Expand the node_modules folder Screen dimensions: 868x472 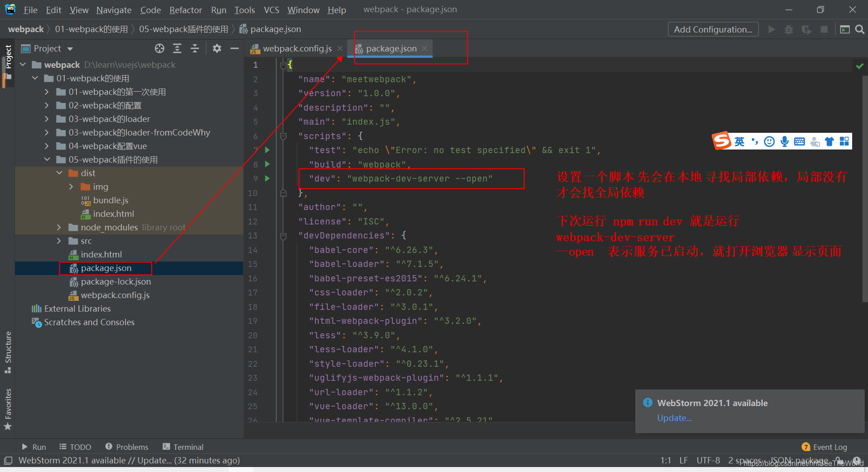(59, 227)
